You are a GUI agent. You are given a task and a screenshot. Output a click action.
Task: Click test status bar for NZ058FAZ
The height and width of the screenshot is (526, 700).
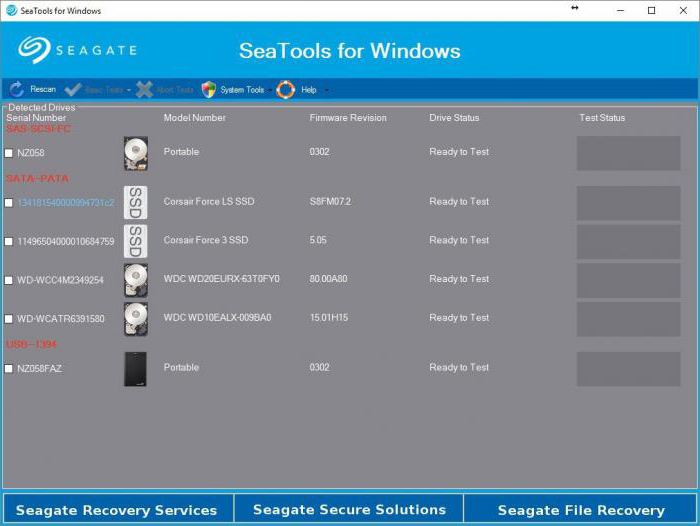[629, 369]
